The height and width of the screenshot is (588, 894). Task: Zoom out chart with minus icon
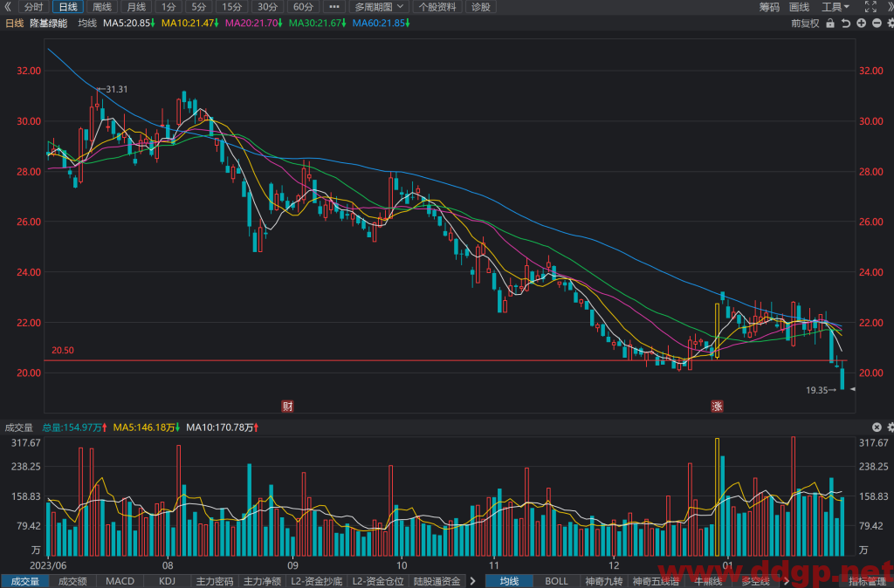(x=877, y=24)
